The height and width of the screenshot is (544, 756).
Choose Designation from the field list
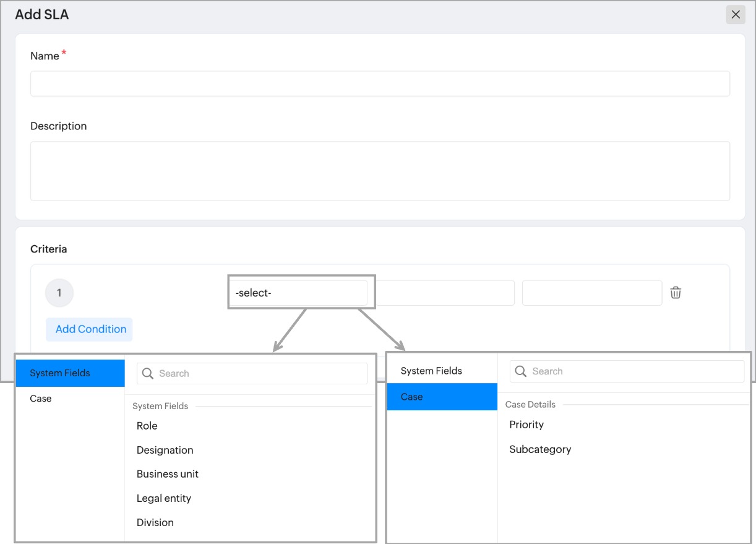click(165, 450)
